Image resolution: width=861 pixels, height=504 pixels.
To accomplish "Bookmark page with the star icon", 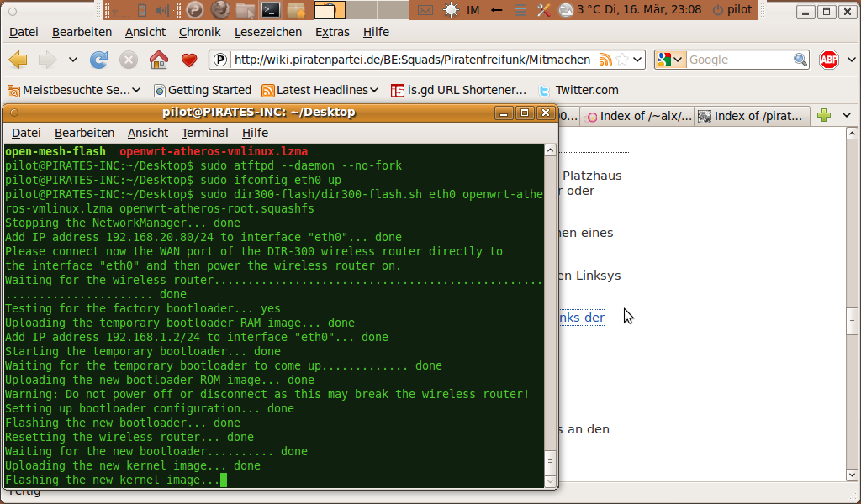I will pos(622,60).
